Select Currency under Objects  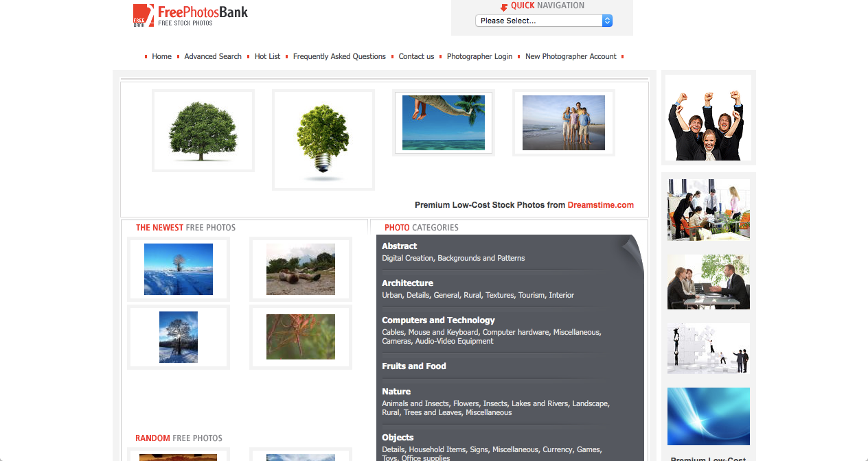tap(557, 449)
